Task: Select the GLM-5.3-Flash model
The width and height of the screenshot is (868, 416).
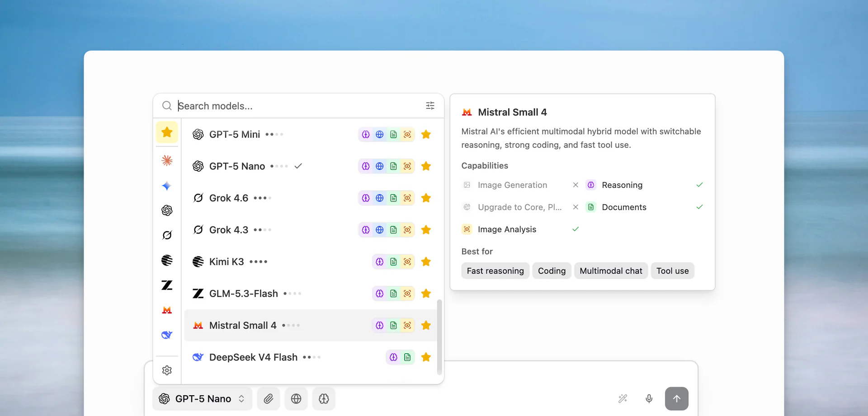Action: (311, 294)
